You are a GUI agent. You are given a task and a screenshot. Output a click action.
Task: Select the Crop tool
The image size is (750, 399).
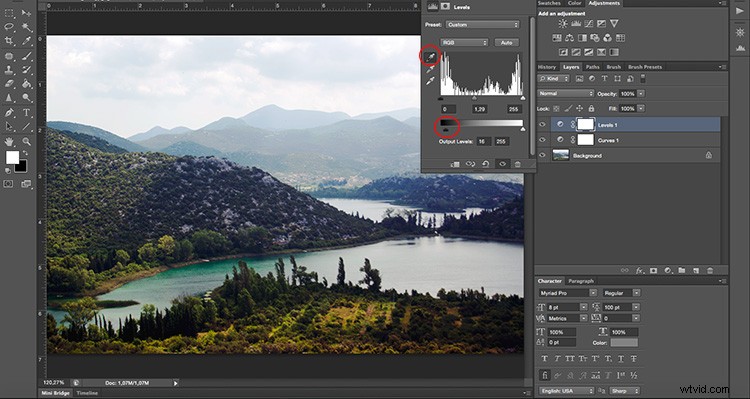[9, 41]
